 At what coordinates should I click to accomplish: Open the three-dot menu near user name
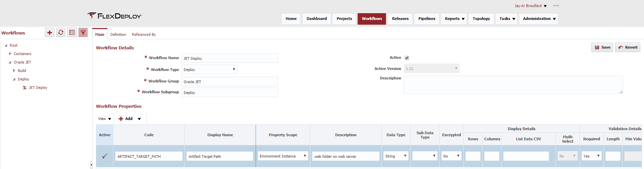556,6
